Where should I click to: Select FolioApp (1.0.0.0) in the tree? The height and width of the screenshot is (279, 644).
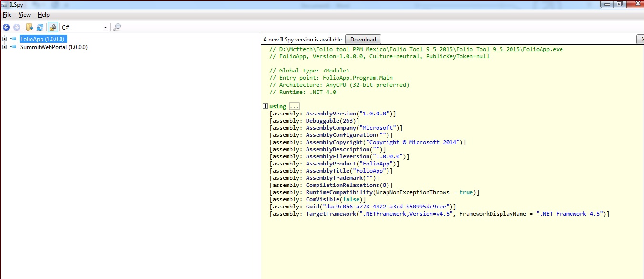[42, 39]
